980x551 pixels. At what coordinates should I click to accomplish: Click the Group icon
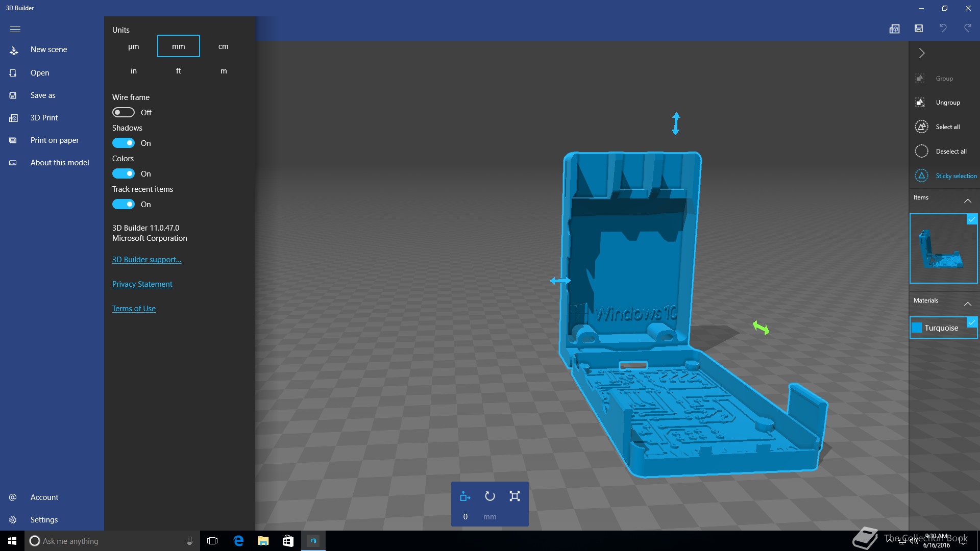(920, 78)
